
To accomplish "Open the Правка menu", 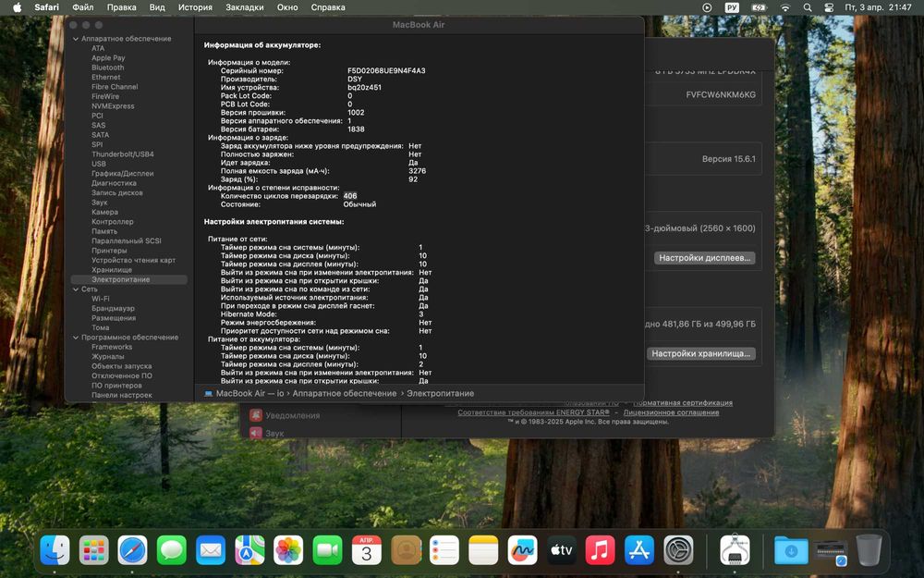I will [121, 7].
